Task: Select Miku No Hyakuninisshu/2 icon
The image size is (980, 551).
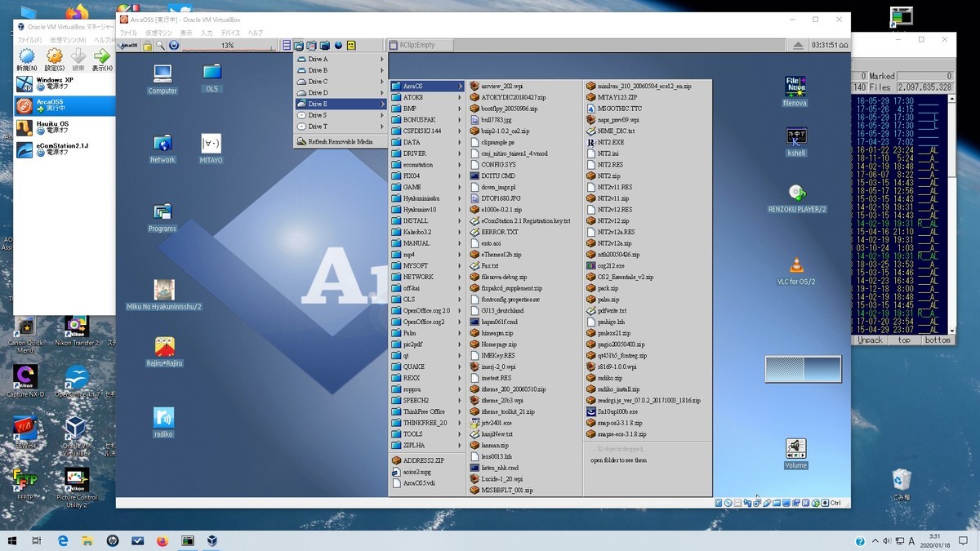Action: pos(164,295)
